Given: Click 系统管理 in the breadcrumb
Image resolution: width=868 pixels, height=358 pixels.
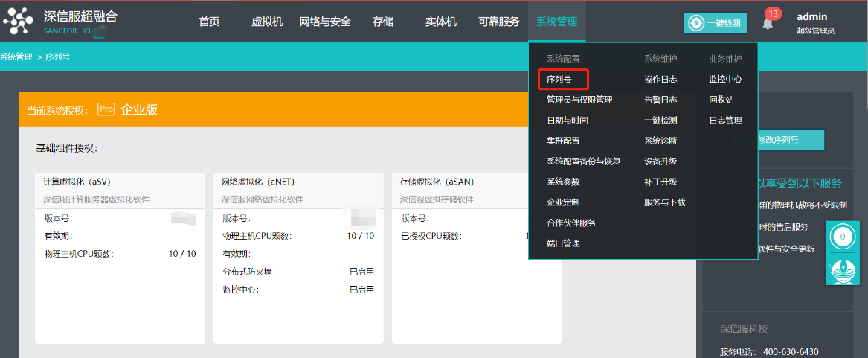Looking at the screenshot, I should tap(16, 57).
